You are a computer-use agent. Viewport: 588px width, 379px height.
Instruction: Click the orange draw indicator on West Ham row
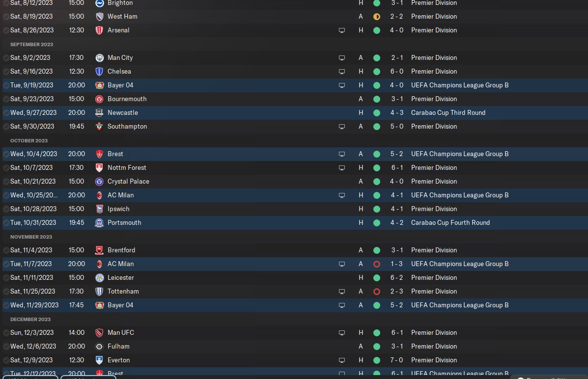tap(377, 16)
